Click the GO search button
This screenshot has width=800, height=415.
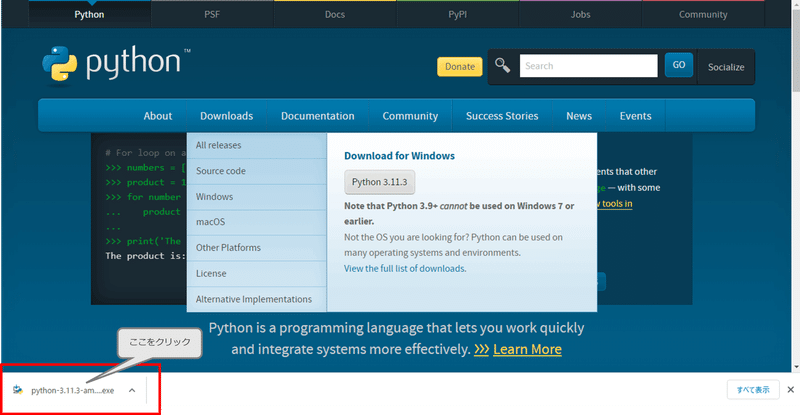679,65
